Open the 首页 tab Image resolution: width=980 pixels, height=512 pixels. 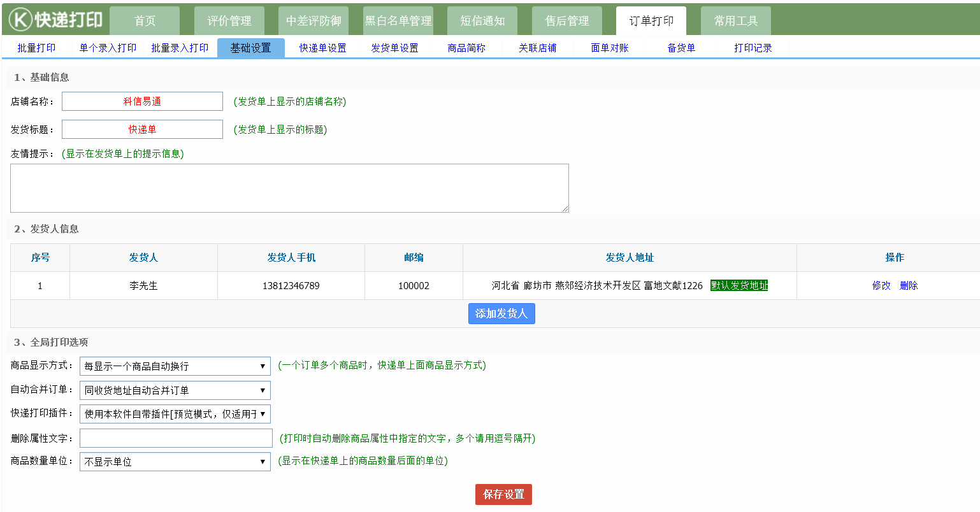[145, 21]
